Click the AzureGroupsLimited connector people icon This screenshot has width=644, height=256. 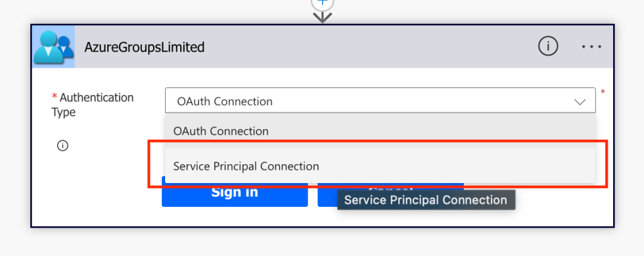pos(54,47)
